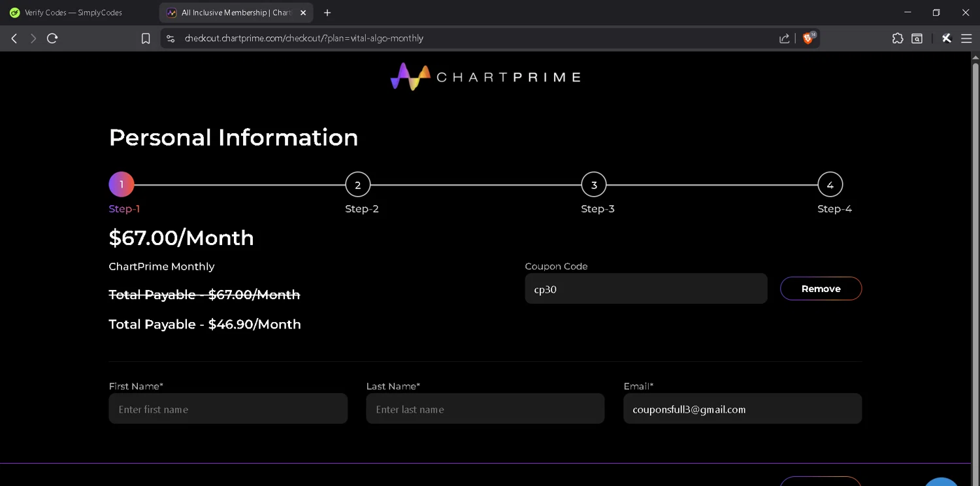The width and height of the screenshot is (980, 486).
Task: Open site settings icon in address bar
Action: [x=171, y=39]
